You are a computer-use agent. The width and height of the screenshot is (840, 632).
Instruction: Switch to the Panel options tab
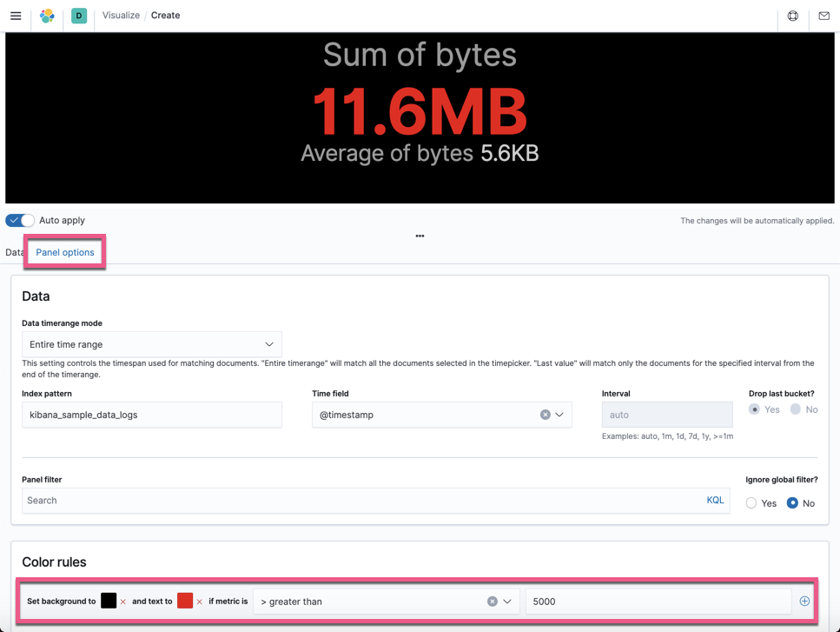pos(64,252)
